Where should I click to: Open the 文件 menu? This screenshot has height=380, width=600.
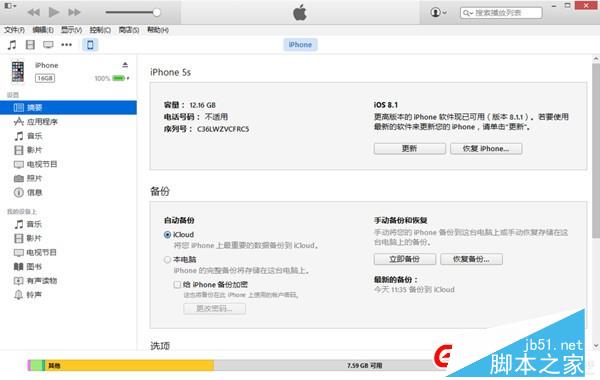pos(14,30)
